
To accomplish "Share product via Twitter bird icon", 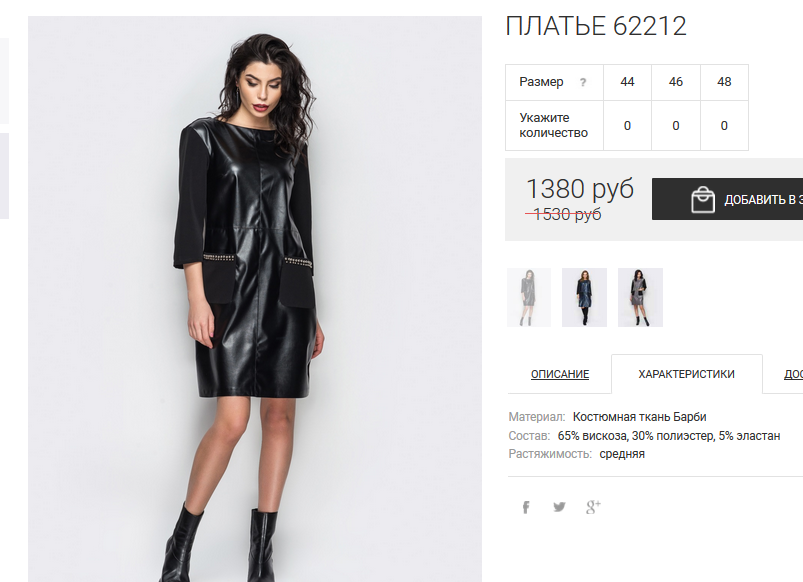I will 559,507.
